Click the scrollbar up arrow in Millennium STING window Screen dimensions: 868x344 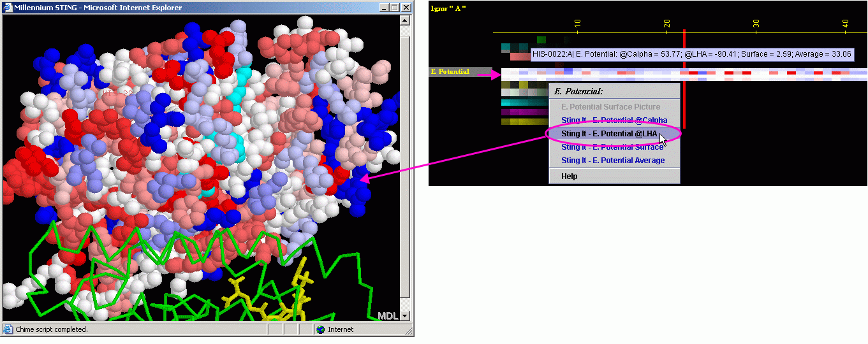404,20
